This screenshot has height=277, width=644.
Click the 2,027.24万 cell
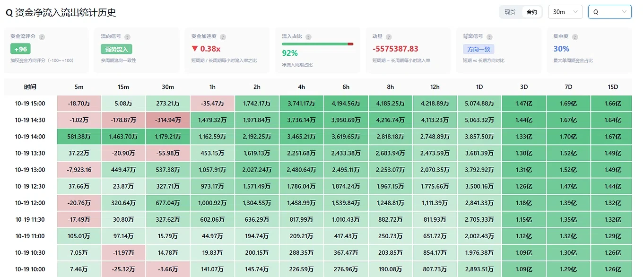pyautogui.click(x=257, y=170)
